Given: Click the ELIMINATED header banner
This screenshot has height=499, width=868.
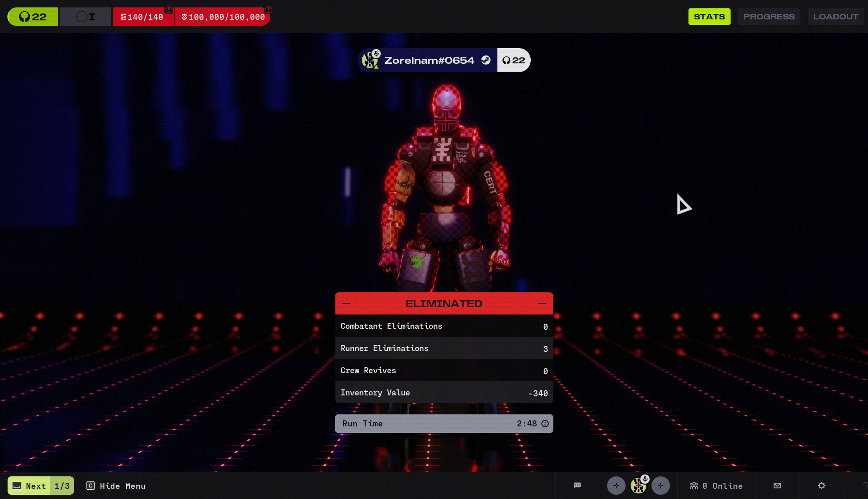Looking at the screenshot, I should point(444,303).
